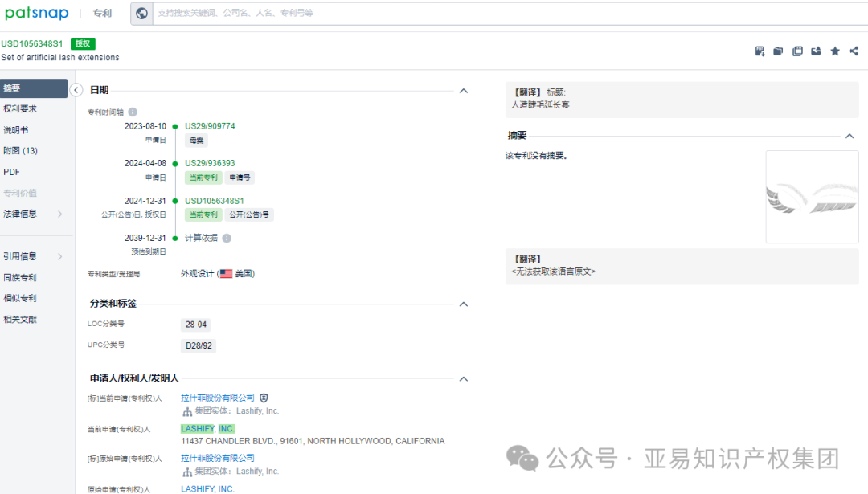Open USD1056348S1 link in timeline

click(x=215, y=201)
